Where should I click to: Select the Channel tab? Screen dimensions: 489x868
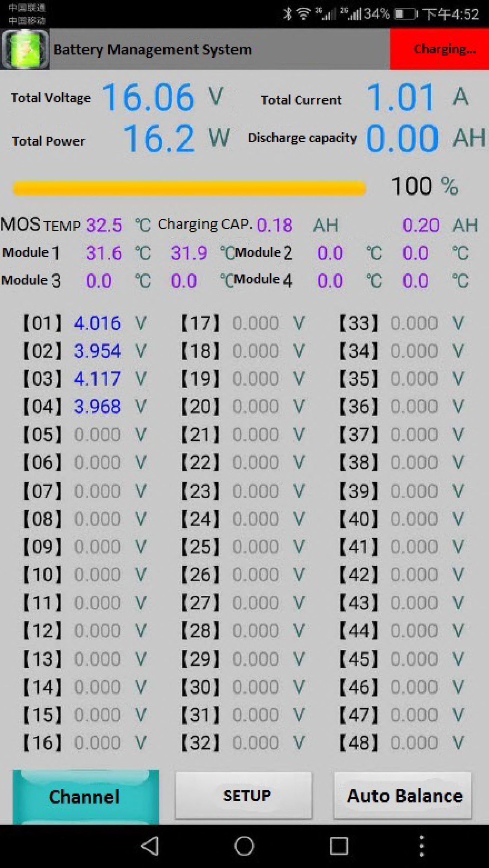pos(86,797)
